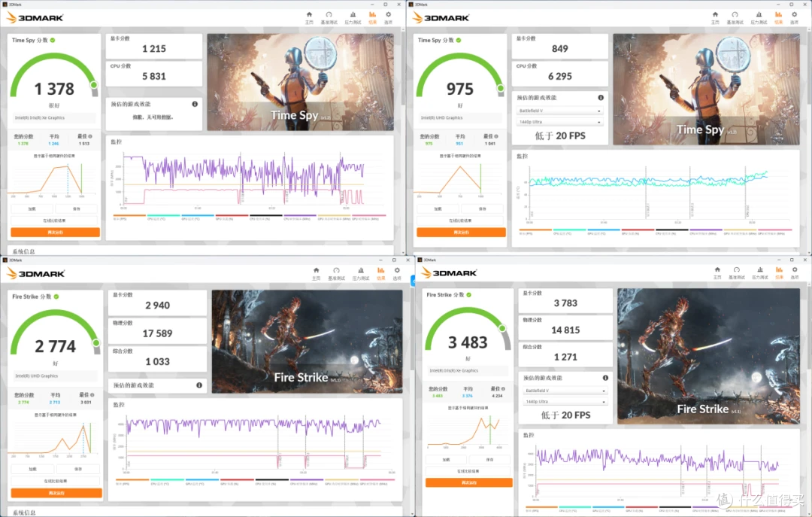Open Options gear in the Fire Strike 2 774 window
Viewport: 812px width, 517px height.
(x=397, y=273)
